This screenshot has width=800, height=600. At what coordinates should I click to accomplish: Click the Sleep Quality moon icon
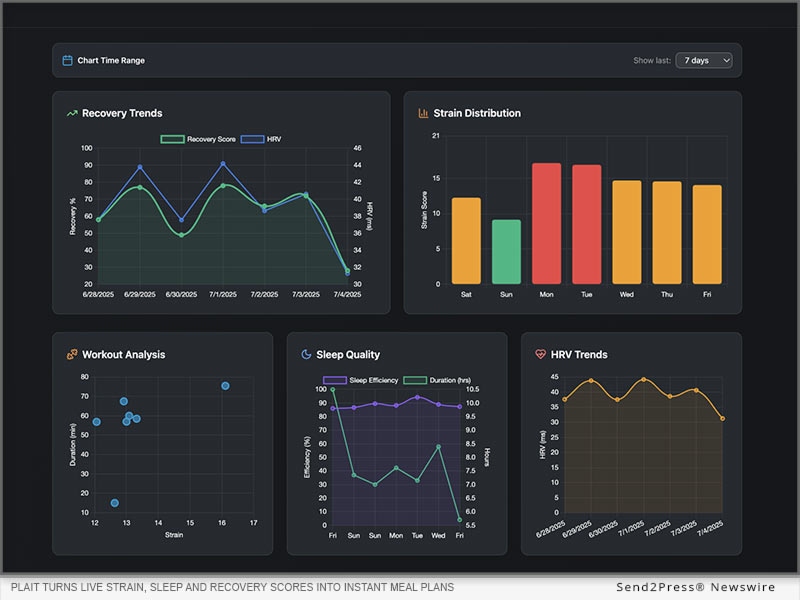306,355
